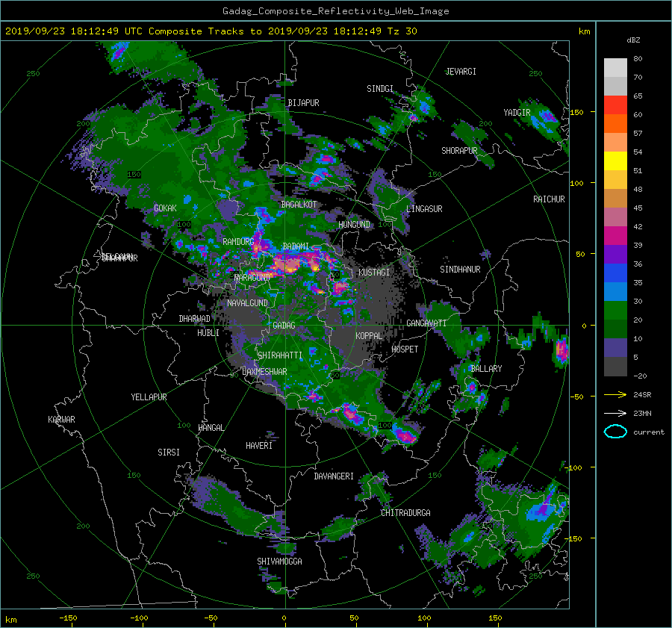Screen dimensions: 672x628
Task: Click the HAVERI label
Action: click(259, 446)
